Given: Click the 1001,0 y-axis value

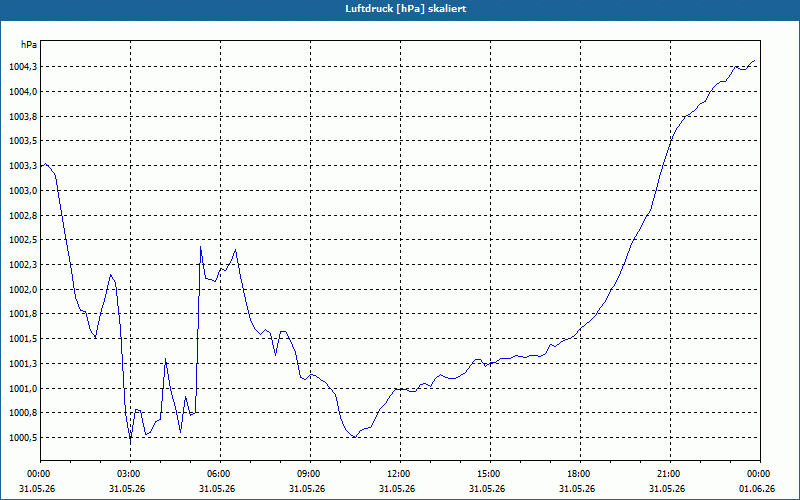Looking at the screenshot, I should tap(23, 389).
